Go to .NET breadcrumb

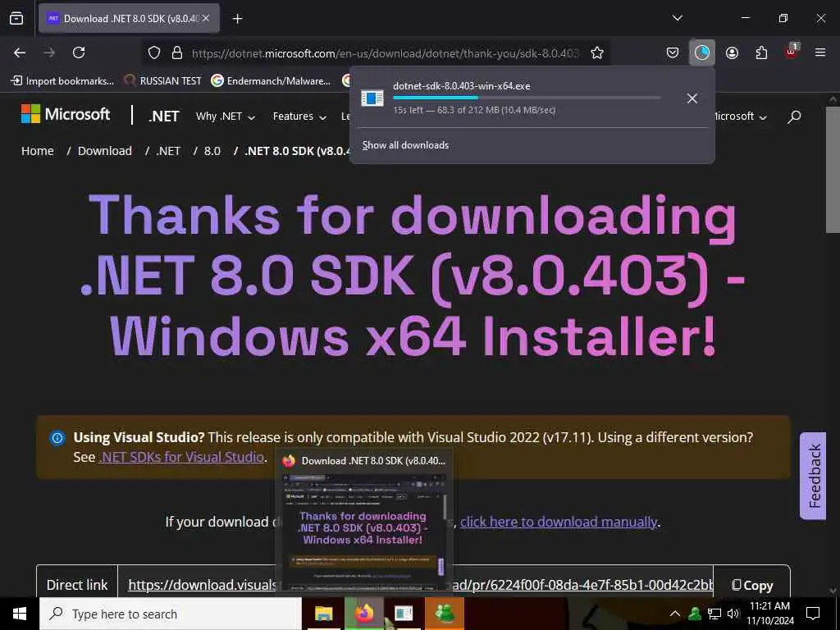[168, 151]
